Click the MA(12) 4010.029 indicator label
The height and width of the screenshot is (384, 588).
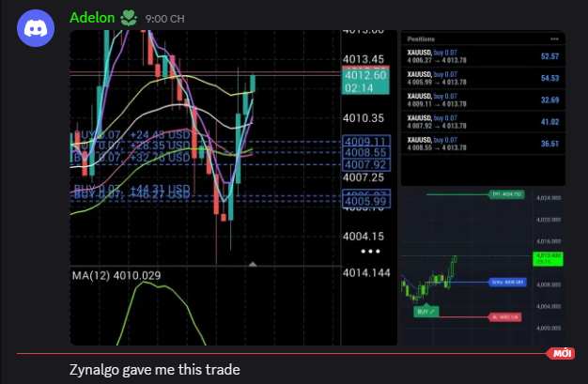(x=116, y=276)
